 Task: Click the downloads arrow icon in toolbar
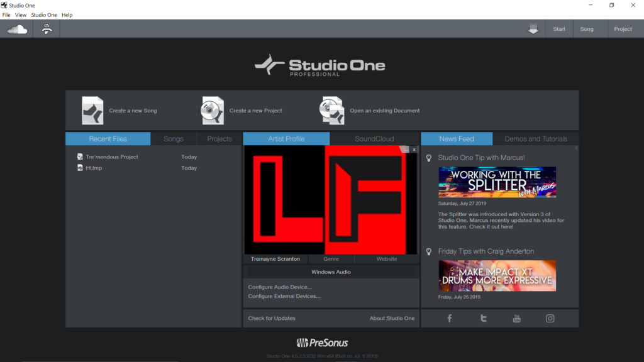tap(533, 29)
